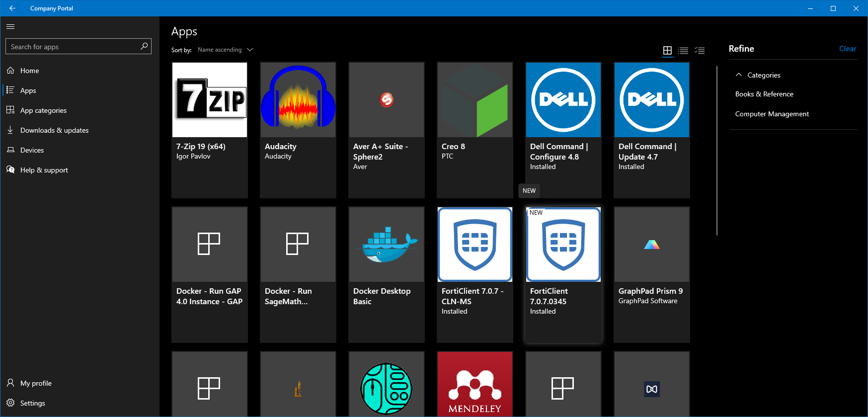Image resolution: width=868 pixels, height=417 pixels.
Task: Open the 7-Zip 19 (x64) app icon
Action: coord(210,100)
